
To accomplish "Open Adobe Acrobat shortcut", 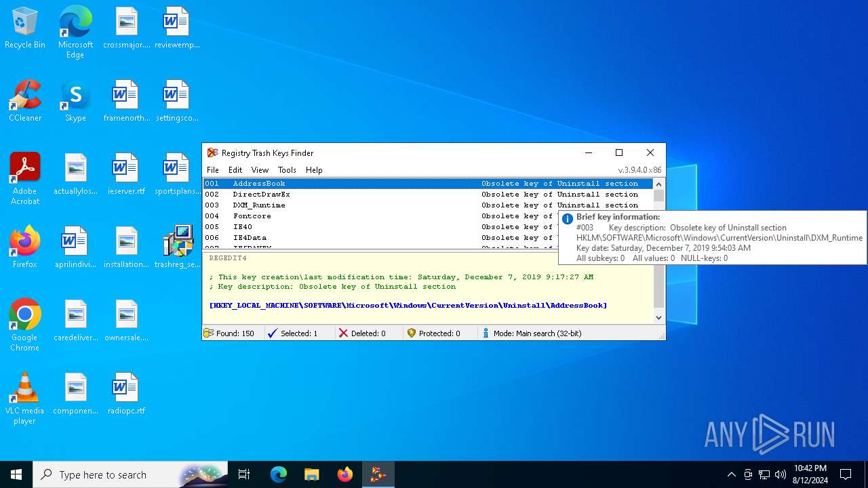I will pyautogui.click(x=25, y=178).
